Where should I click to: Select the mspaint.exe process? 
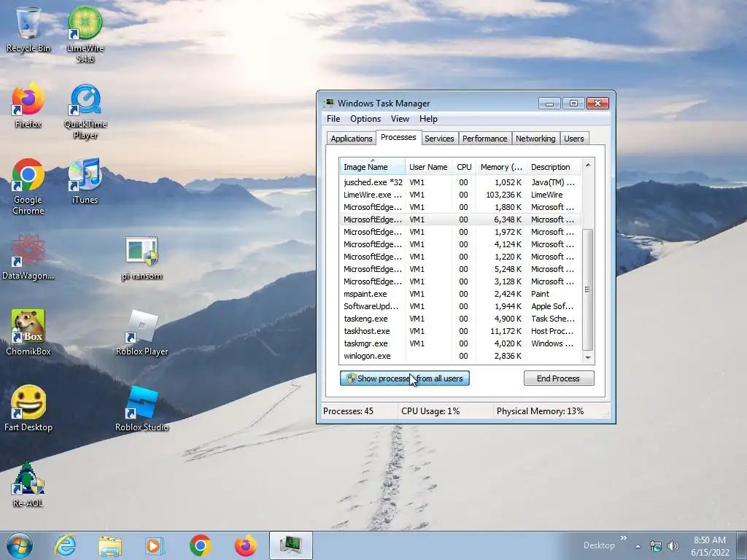tap(460, 294)
